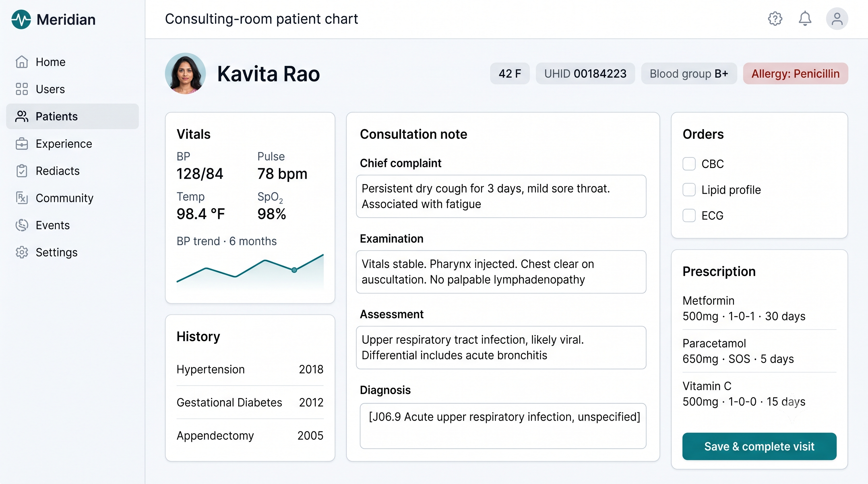Click the Gestational Diabetes history row
This screenshot has width=868, height=484.
250,403
